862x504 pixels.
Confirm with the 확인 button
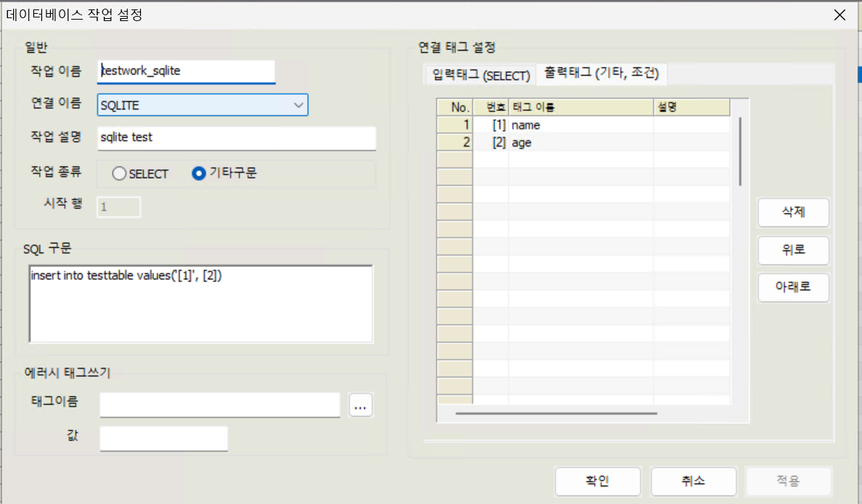pyautogui.click(x=597, y=481)
